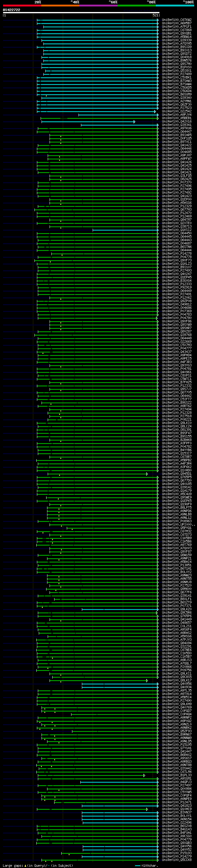Click hit label UniRef100_Q41449

coord(177,619)
